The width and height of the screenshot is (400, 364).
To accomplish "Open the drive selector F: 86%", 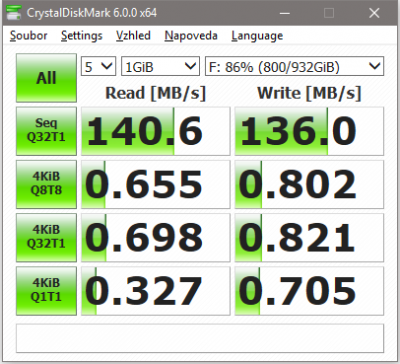I will [294, 66].
